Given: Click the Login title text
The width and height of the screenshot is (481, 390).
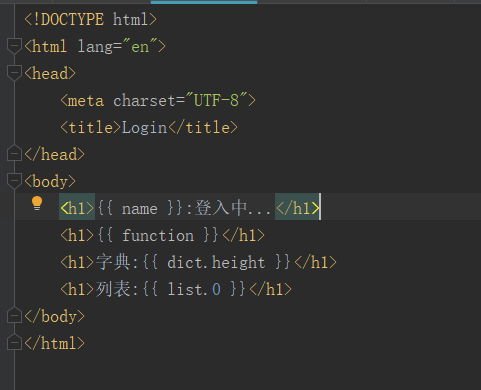Looking at the screenshot, I should (x=144, y=128).
